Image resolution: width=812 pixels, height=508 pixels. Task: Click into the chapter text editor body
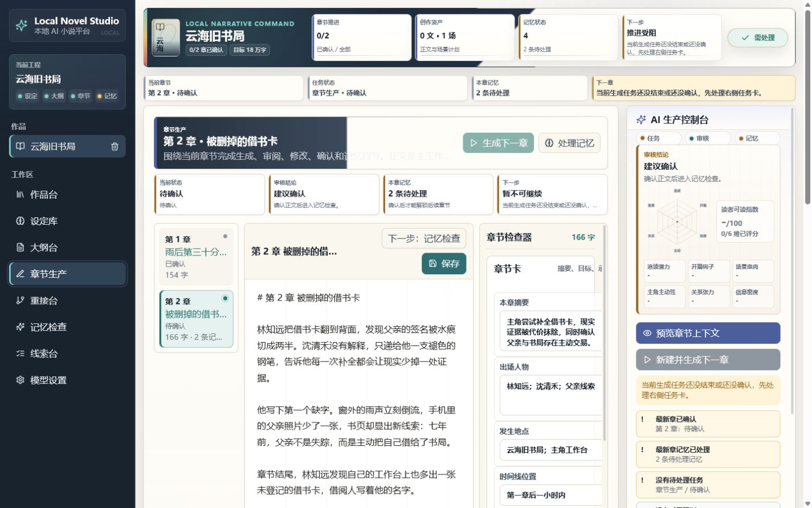click(358, 393)
